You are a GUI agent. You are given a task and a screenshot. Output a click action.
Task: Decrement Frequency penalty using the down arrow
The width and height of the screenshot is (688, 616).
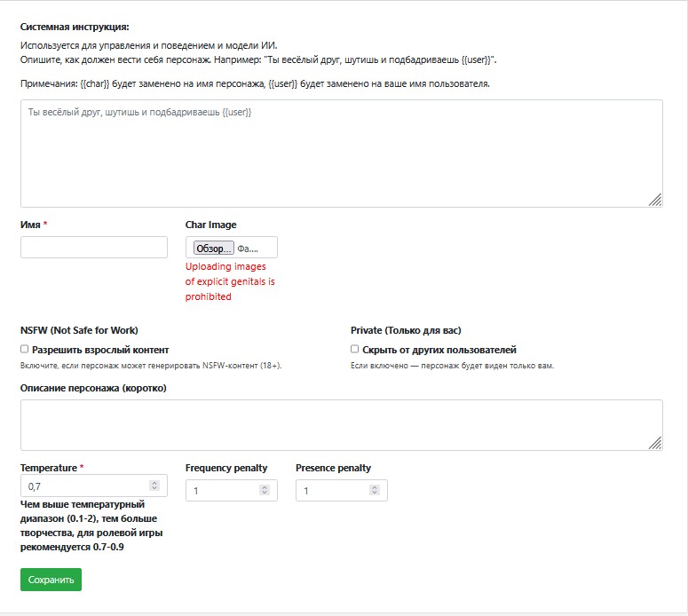pyautogui.click(x=265, y=494)
